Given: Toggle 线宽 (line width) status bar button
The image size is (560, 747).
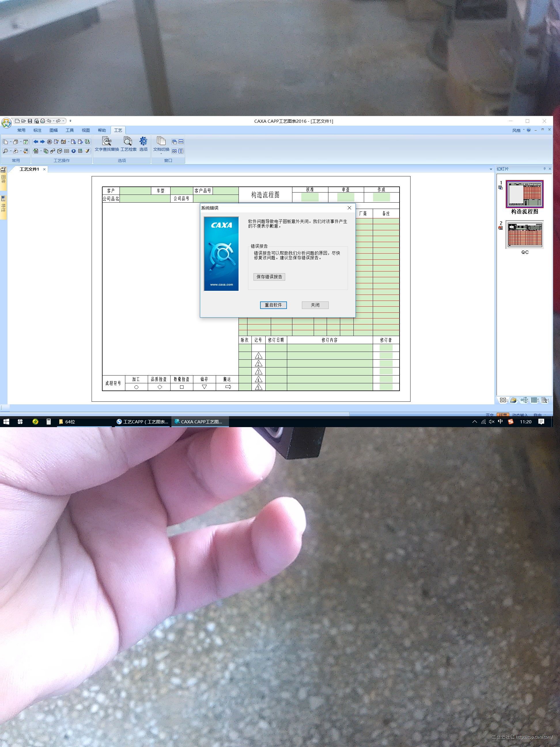Looking at the screenshot, I should pyautogui.click(x=503, y=415).
